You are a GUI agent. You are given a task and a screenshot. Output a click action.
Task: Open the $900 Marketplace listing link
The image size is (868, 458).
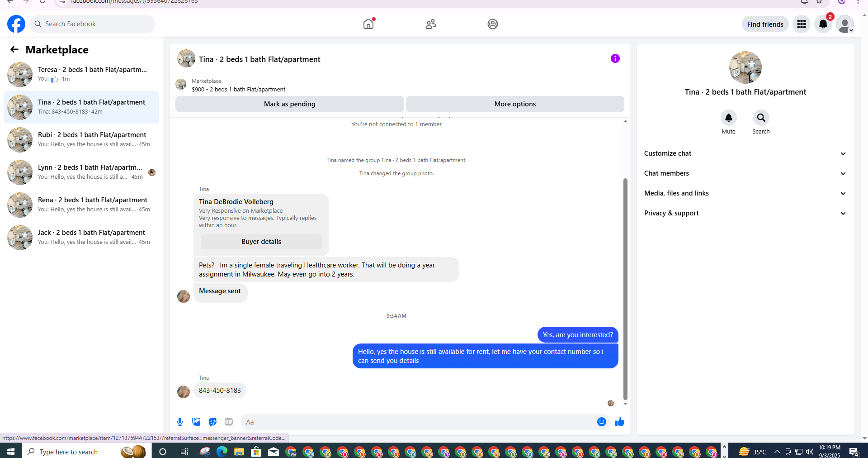[x=238, y=90]
